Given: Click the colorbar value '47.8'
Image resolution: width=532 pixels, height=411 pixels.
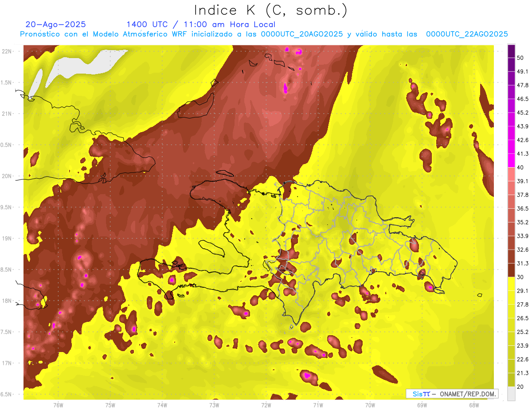Looking at the screenshot, I should click(522, 85).
